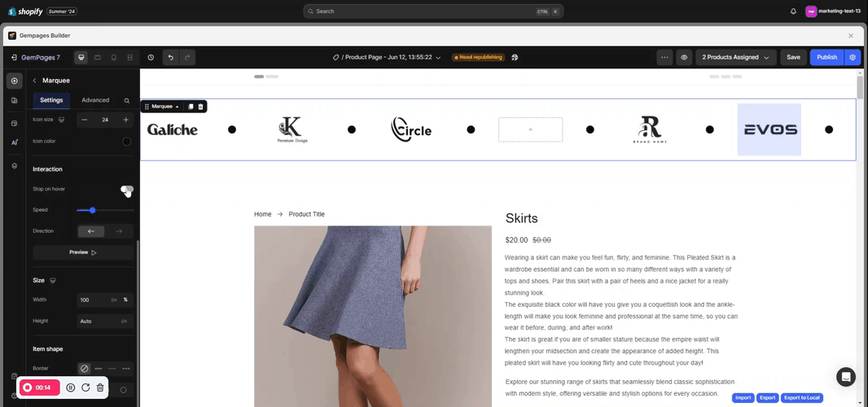
Task: Duplicate the Marquee element using the copy icon
Action: [x=191, y=107]
